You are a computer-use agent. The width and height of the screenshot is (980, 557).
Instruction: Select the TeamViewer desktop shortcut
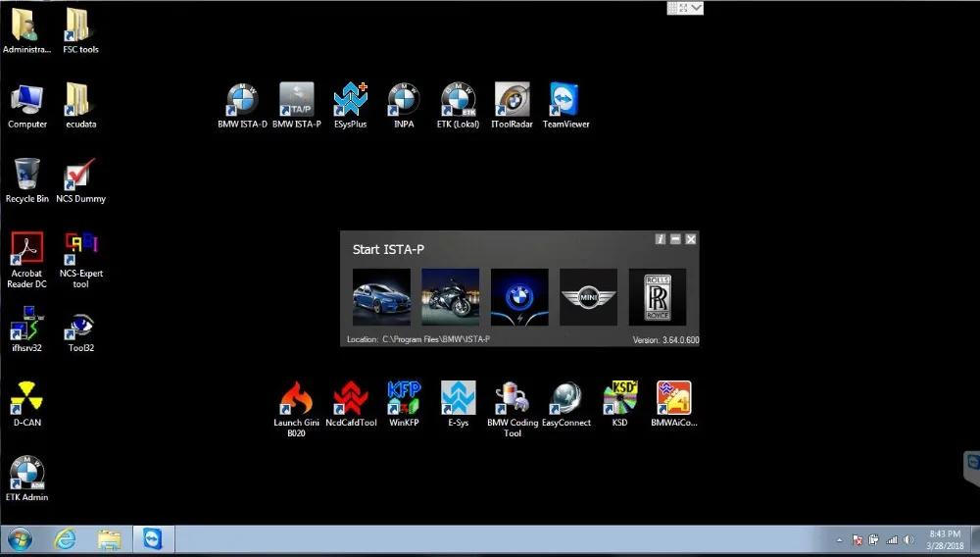[565, 106]
